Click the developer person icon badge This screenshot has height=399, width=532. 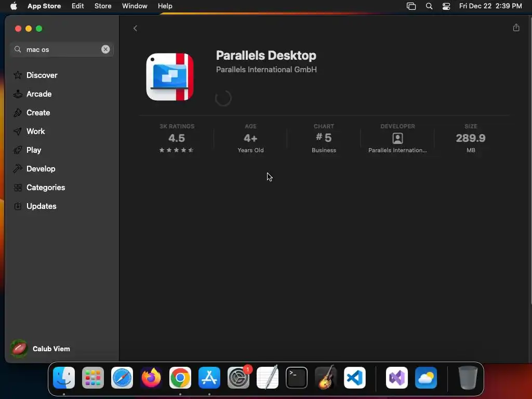397,138
